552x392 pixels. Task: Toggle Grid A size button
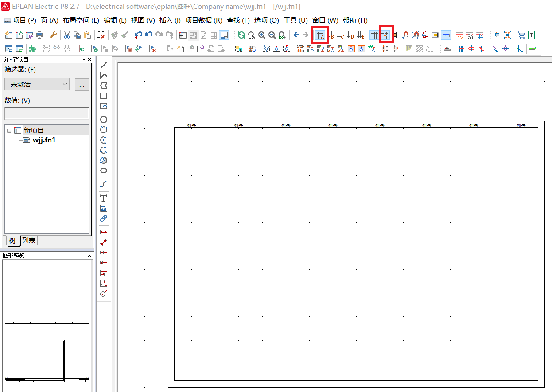click(320, 35)
